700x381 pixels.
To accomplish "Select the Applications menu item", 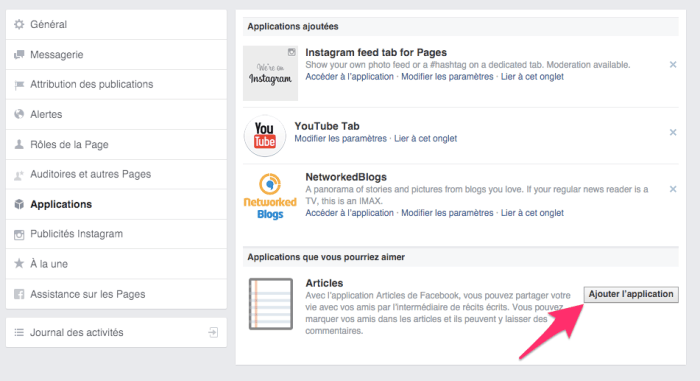I will click(116, 204).
